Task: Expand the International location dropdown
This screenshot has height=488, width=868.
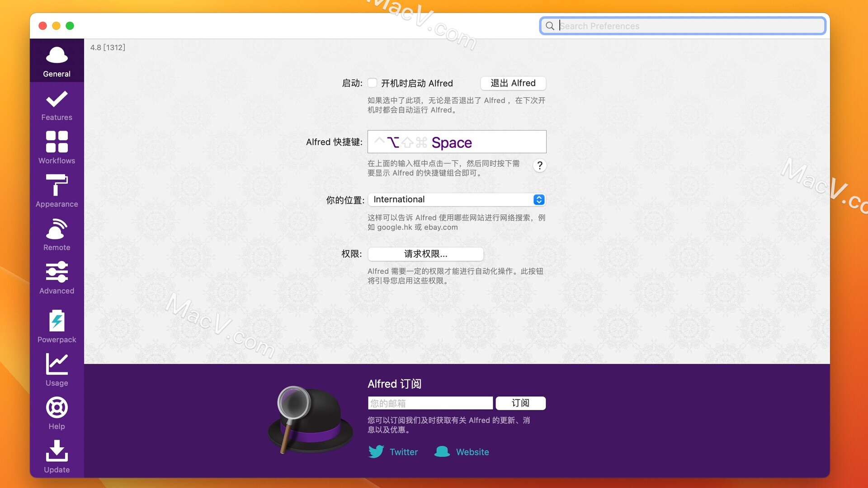Action: [457, 200]
